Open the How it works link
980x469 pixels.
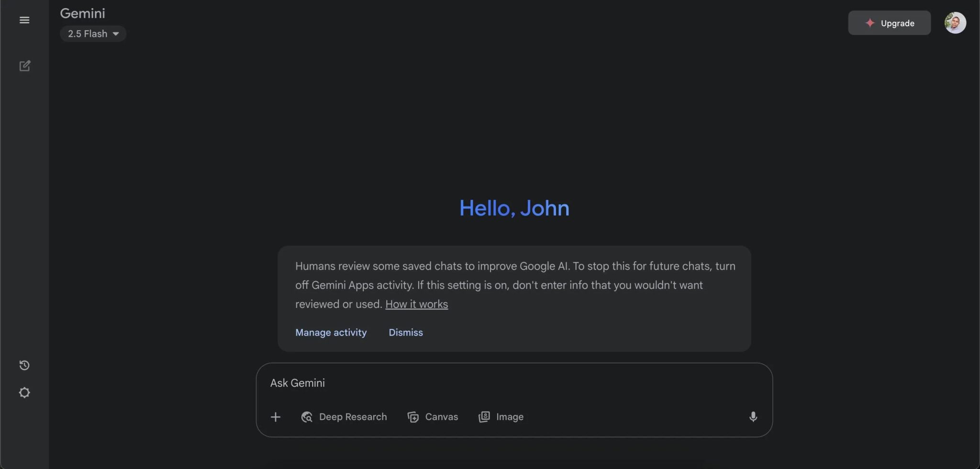tap(416, 304)
